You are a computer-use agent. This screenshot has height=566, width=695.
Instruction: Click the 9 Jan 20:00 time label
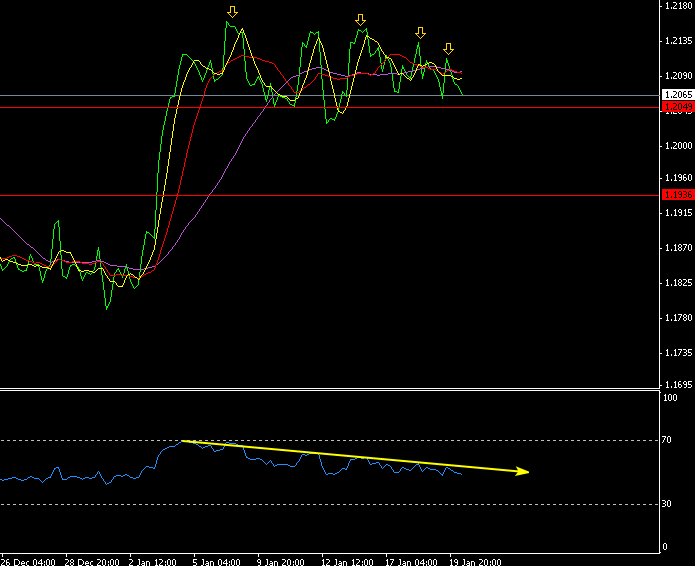[281, 562]
